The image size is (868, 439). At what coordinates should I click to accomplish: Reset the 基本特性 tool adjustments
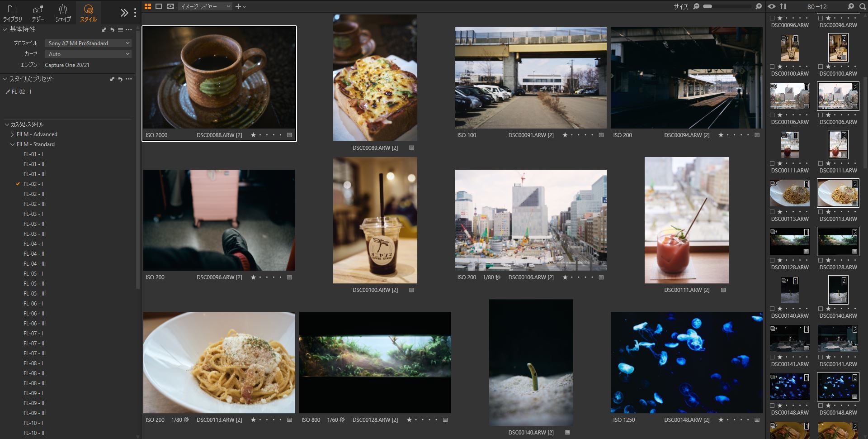112,29
